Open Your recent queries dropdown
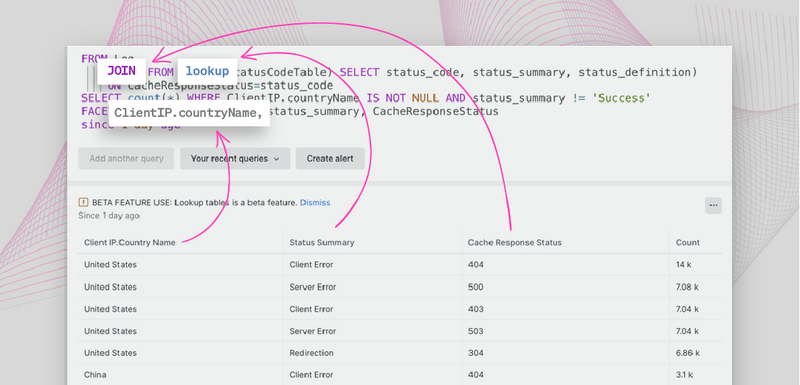Viewport: 800px width, 385px height. point(235,159)
